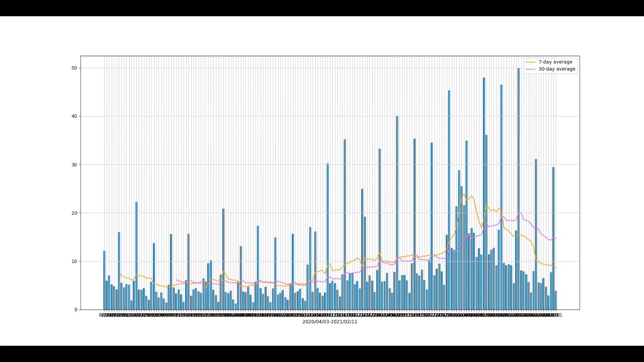Select the last bar at chart's right

(555, 300)
